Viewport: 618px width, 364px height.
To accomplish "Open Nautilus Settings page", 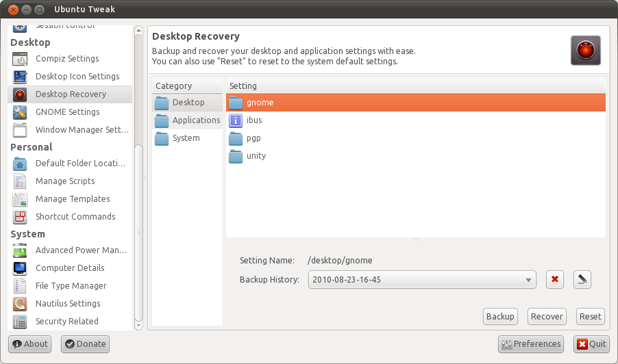I will tap(70, 304).
